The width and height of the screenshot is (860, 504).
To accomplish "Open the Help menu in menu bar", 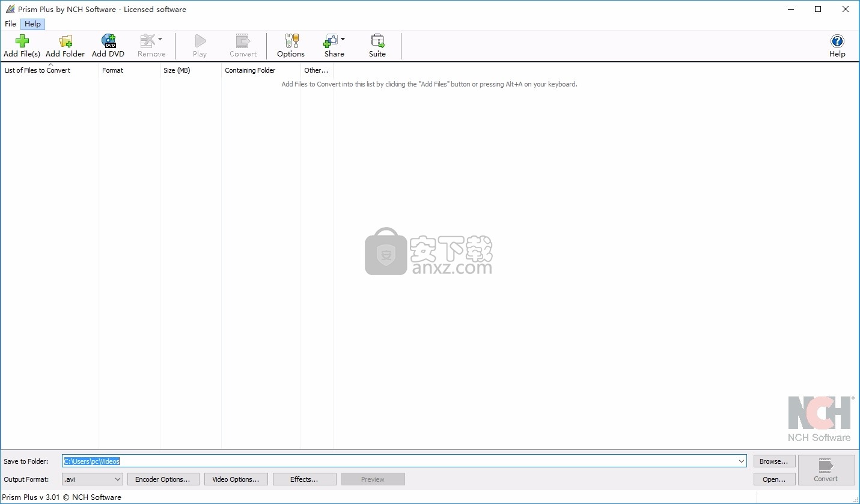I will tap(33, 24).
